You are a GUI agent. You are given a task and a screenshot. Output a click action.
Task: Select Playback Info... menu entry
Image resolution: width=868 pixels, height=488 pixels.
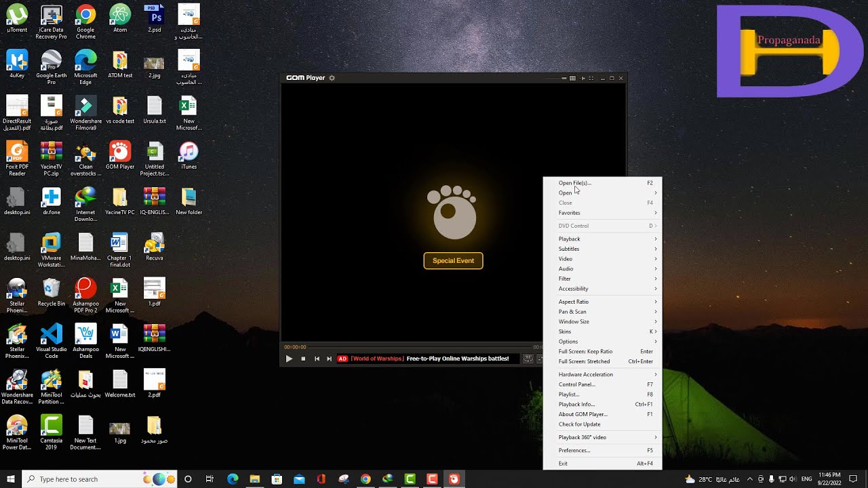(x=602, y=405)
